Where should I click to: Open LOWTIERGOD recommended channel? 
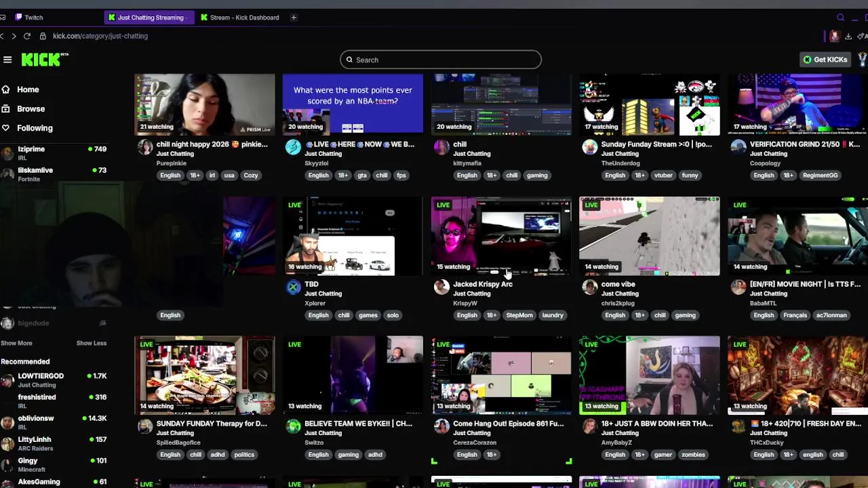click(54, 380)
